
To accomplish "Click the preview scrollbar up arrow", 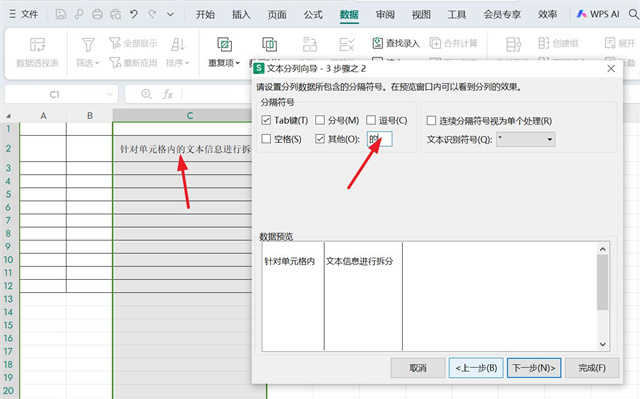I will tap(602, 249).
